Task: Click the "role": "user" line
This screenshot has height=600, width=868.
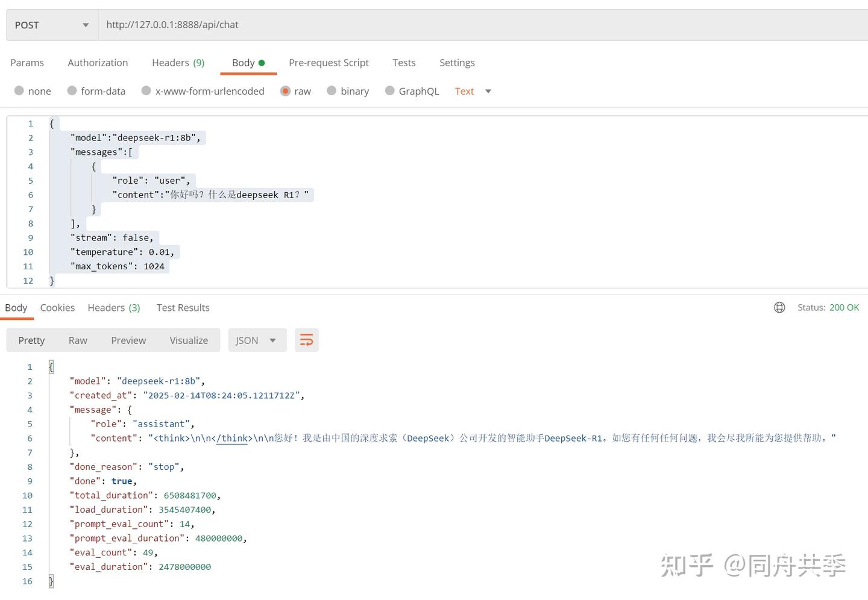Action: (x=151, y=181)
